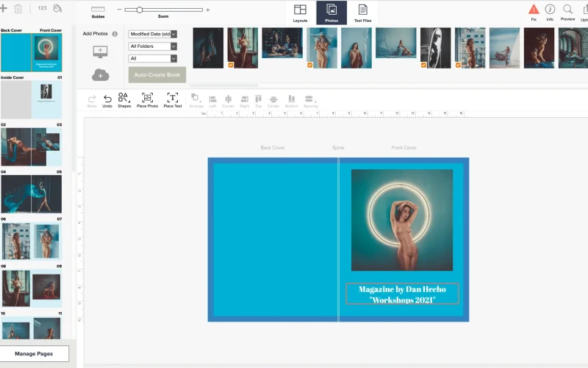Click the Zoom slider handle
The width and height of the screenshot is (588, 368).
tap(140, 10)
